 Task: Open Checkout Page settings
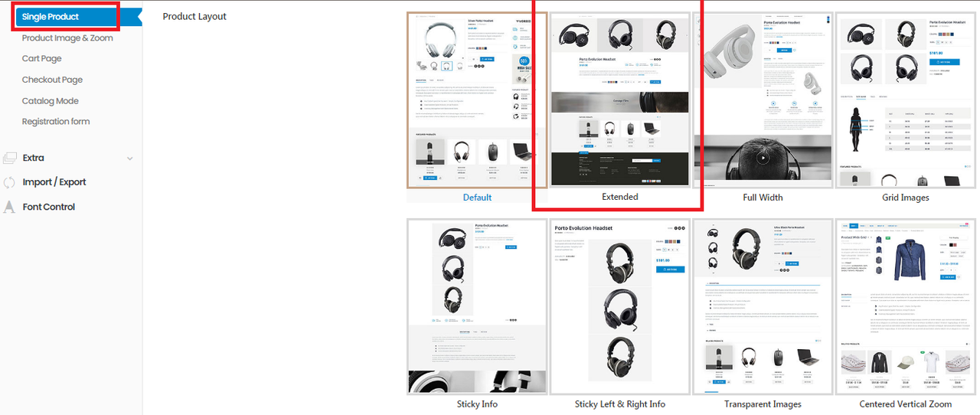tap(52, 80)
